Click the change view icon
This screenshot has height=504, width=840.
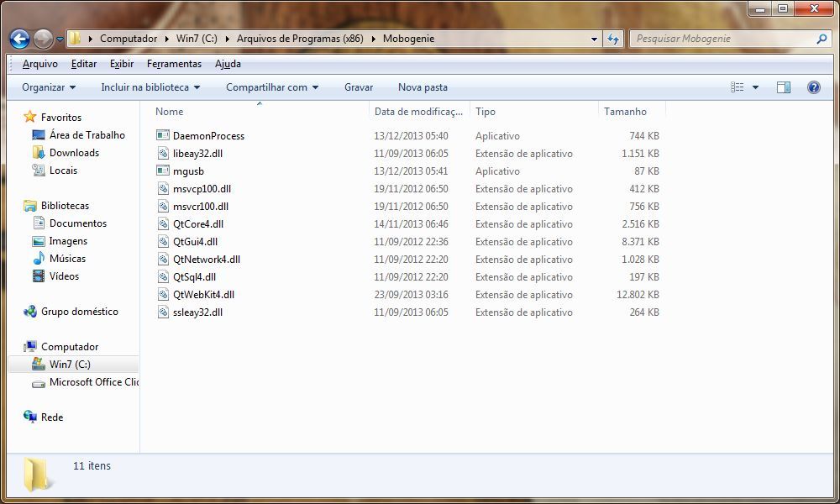coord(738,87)
